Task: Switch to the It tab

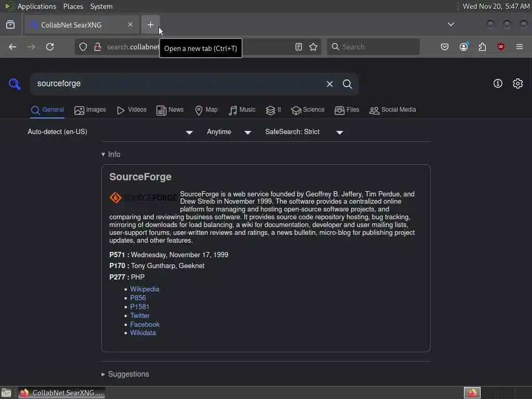Action: click(x=273, y=110)
